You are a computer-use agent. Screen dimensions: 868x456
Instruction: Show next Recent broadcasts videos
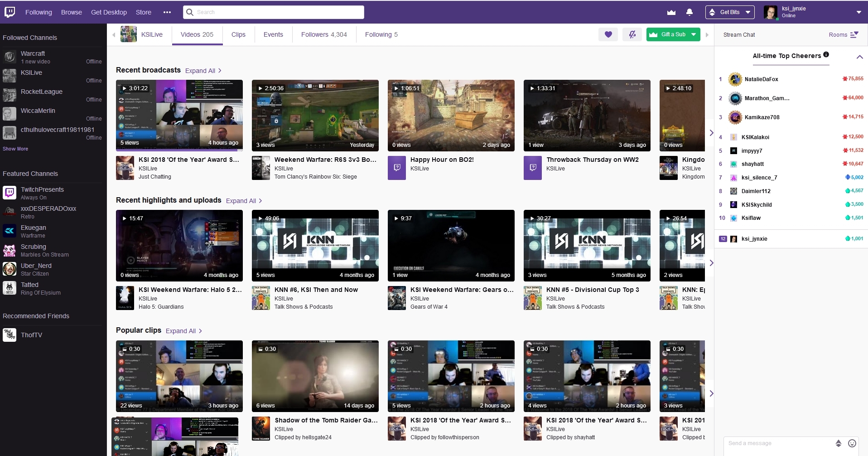click(711, 132)
